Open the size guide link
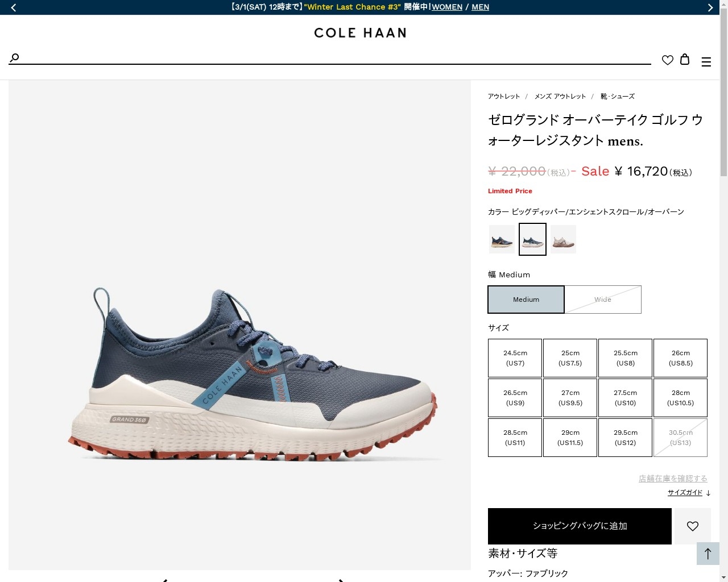 (x=685, y=493)
